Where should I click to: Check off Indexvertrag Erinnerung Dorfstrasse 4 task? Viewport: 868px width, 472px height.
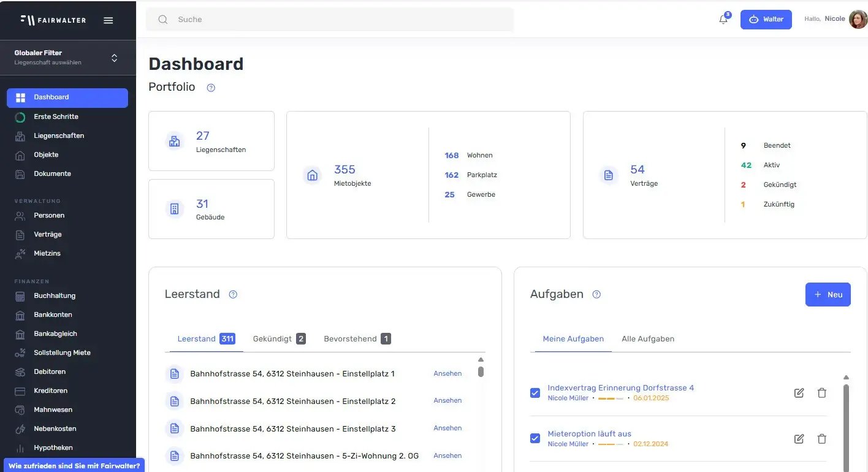coord(535,393)
